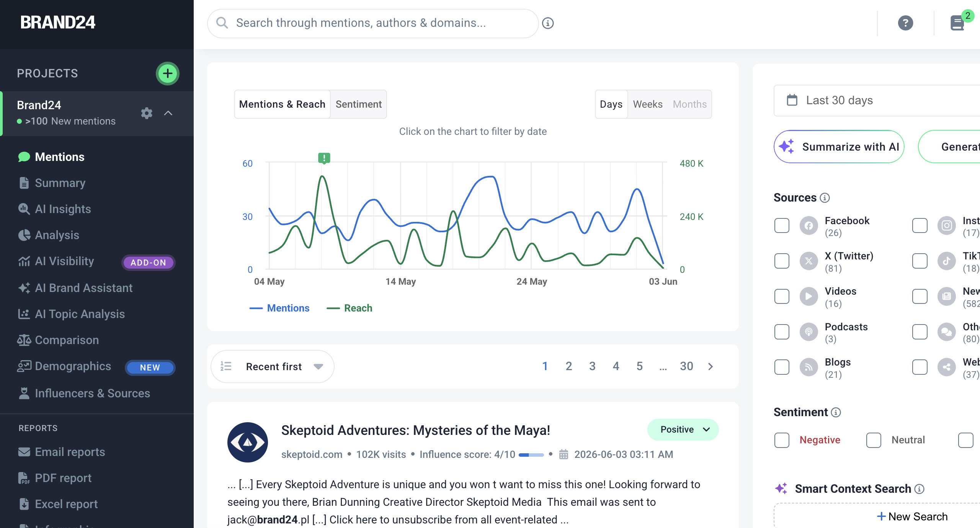This screenshot has width=980, height=528.
Task: Click the Instagram source icon
Action: coord(946,226)
